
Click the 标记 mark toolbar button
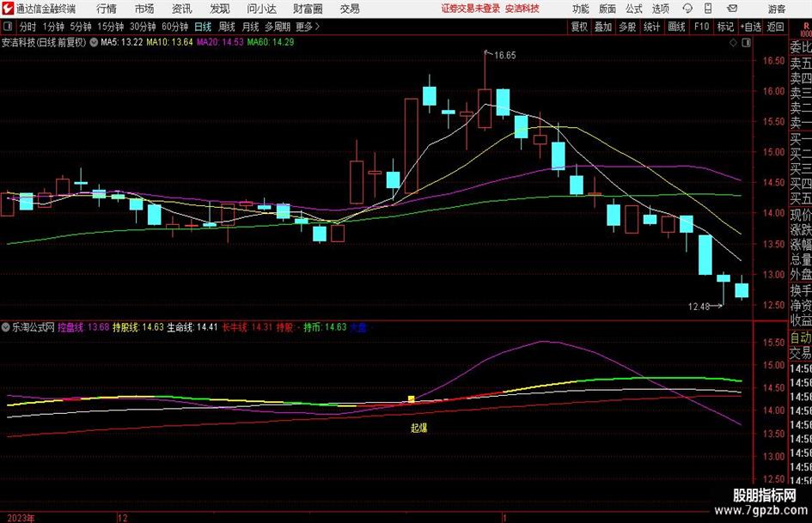click(725, 27)
